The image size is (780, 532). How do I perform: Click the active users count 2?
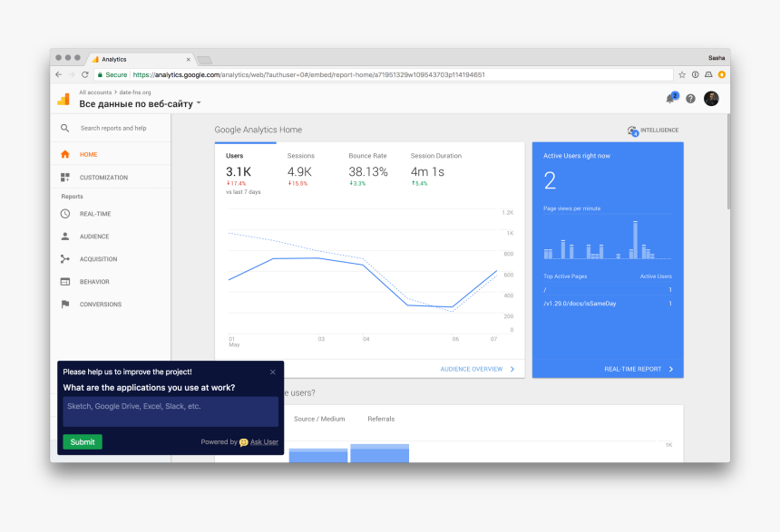point(550,180)
